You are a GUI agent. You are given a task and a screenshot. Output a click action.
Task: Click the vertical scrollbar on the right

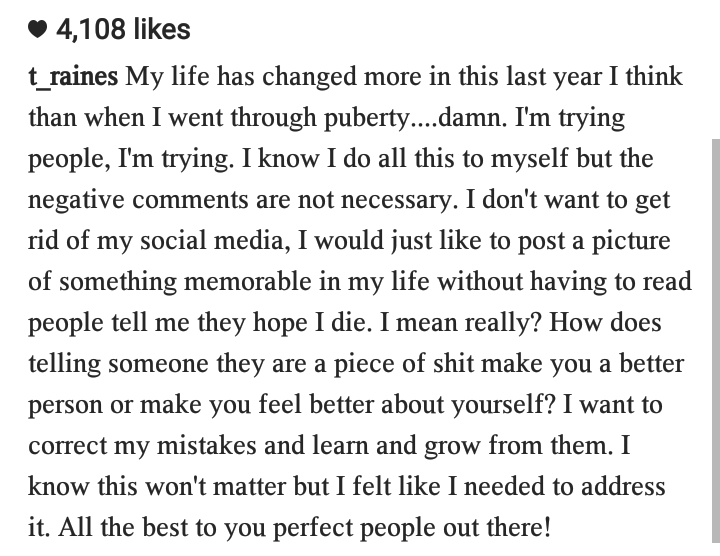[716, 340]
